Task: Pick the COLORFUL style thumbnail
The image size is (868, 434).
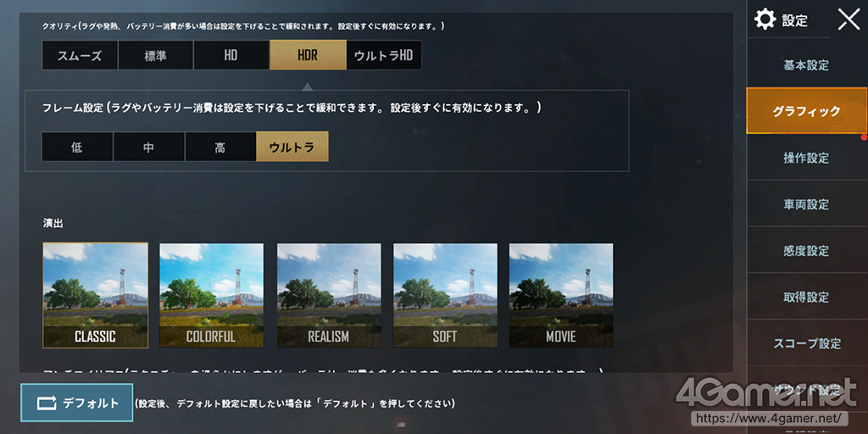Action: point(211,295)
